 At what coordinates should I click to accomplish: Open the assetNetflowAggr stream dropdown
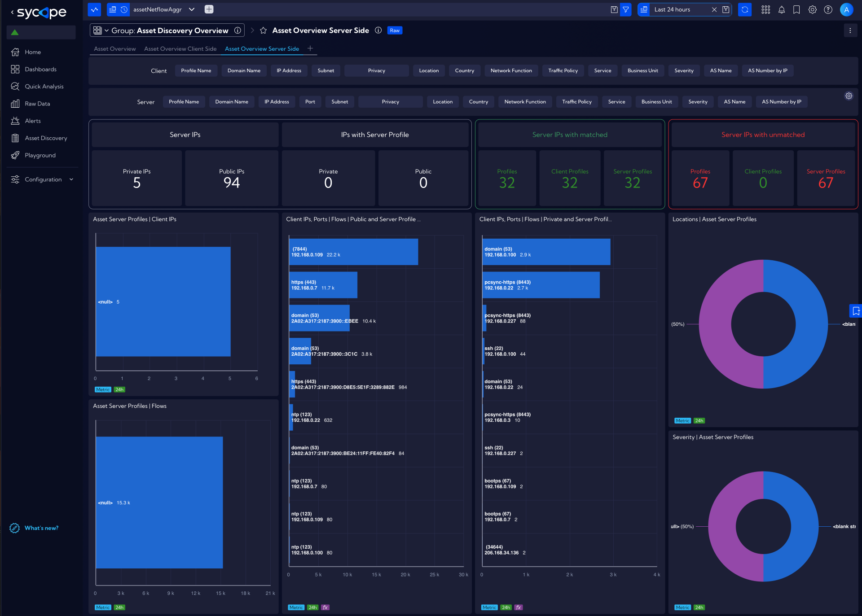[192, 9]
